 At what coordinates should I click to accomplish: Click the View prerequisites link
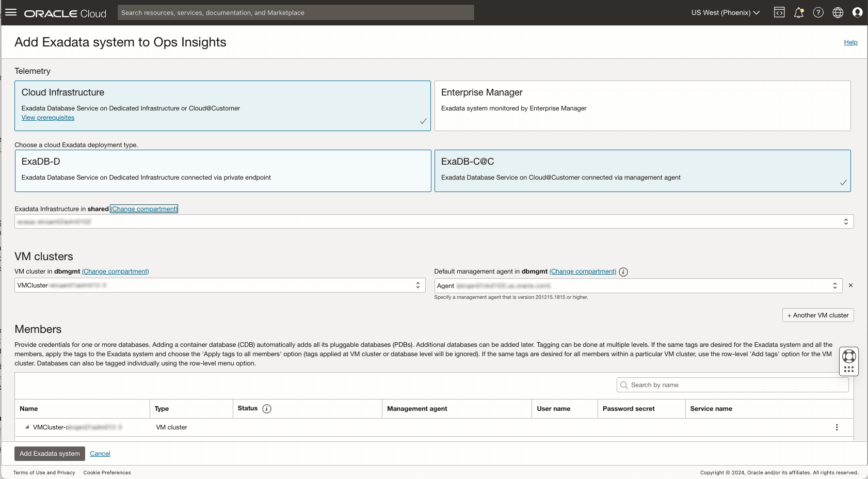tap(48, 118)
